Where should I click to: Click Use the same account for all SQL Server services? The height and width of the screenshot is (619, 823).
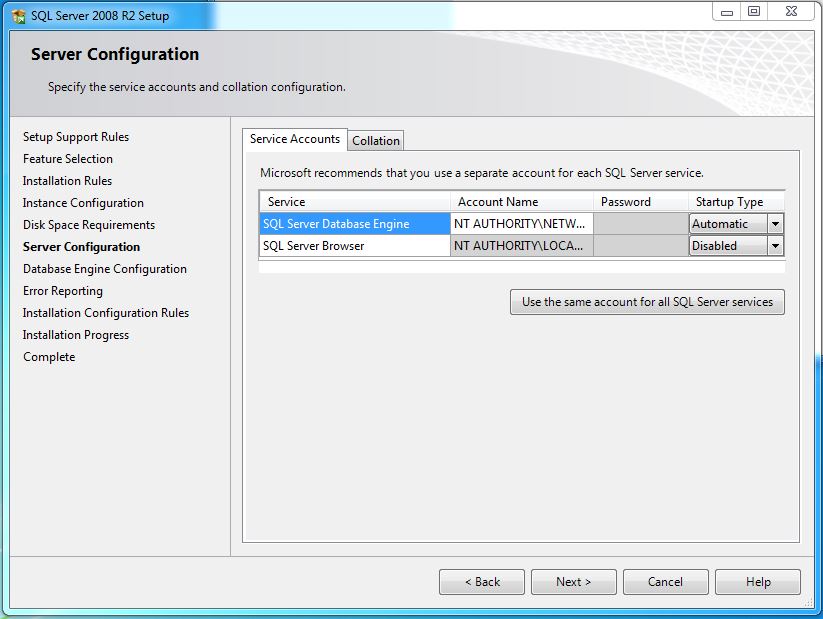point(647,301)
